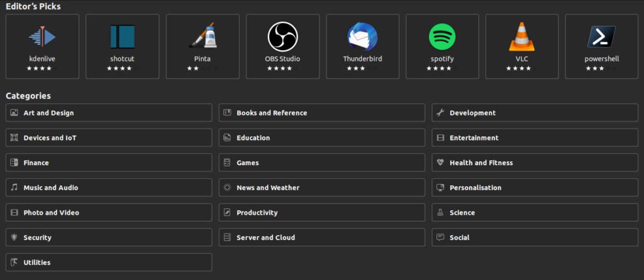Screen dimensions: 644x280
Task: Open the Server and Cloud category
Action: click(x=321, y=237)
